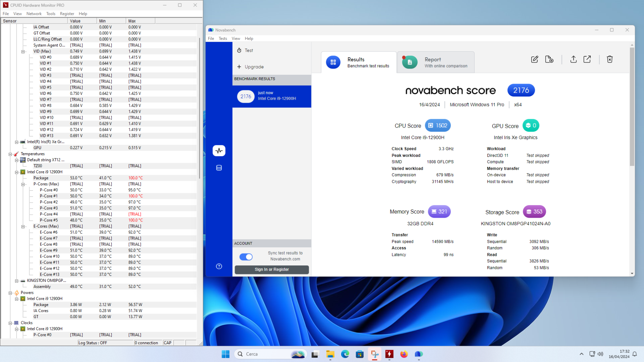Click the Novabench help question-mark icon
This screenshot has width=644, height=362.
point(219,266)
